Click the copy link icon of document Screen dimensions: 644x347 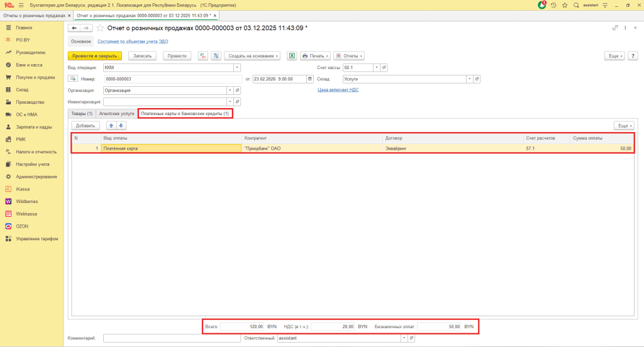point(615,28)
